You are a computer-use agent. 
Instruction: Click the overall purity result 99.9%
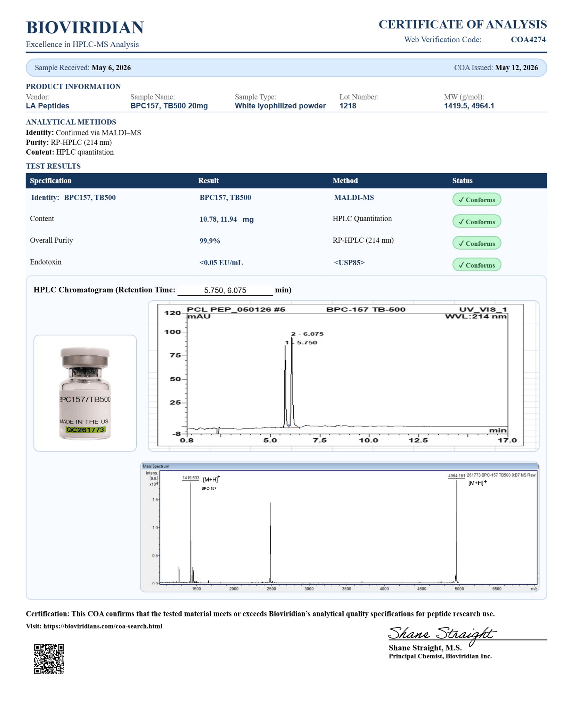point(210,241)
